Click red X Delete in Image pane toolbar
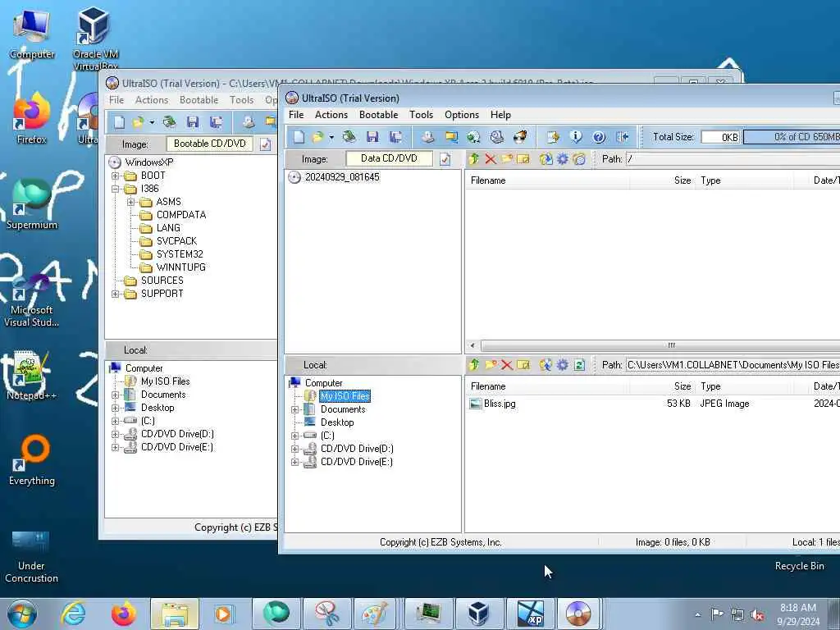840x630 pixels. pyautogui.click(x=491, y=159)
